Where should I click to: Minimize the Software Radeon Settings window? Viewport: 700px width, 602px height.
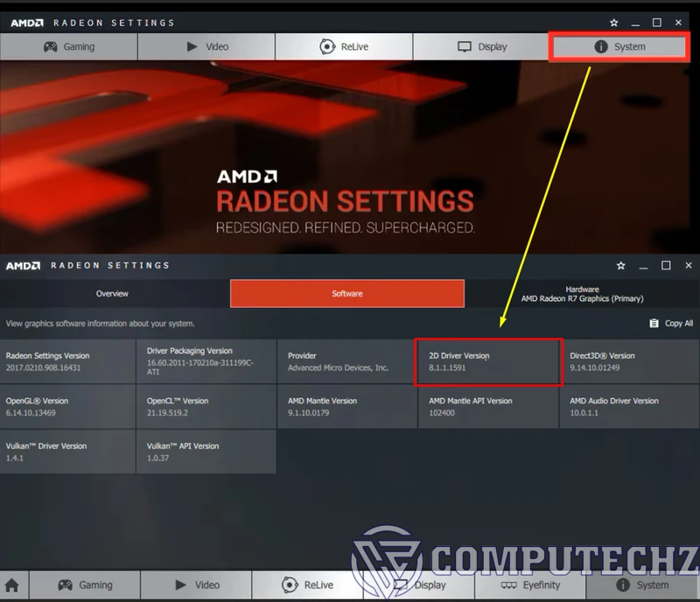coord(643,266)
